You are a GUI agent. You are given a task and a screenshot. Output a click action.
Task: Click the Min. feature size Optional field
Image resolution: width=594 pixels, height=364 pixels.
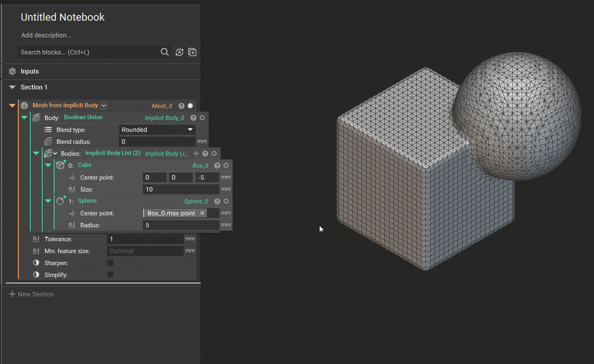(145, 251)
